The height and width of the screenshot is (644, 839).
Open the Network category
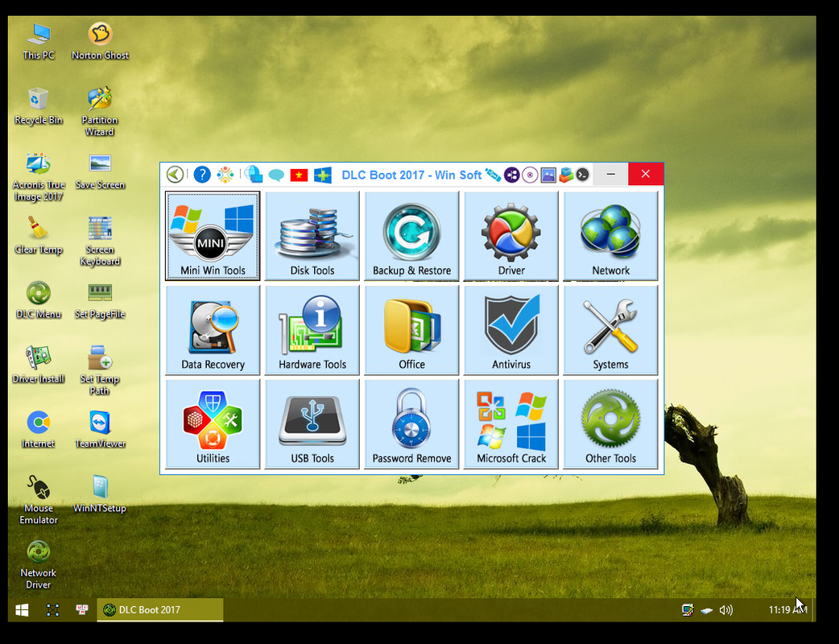(x=610, y=235)
